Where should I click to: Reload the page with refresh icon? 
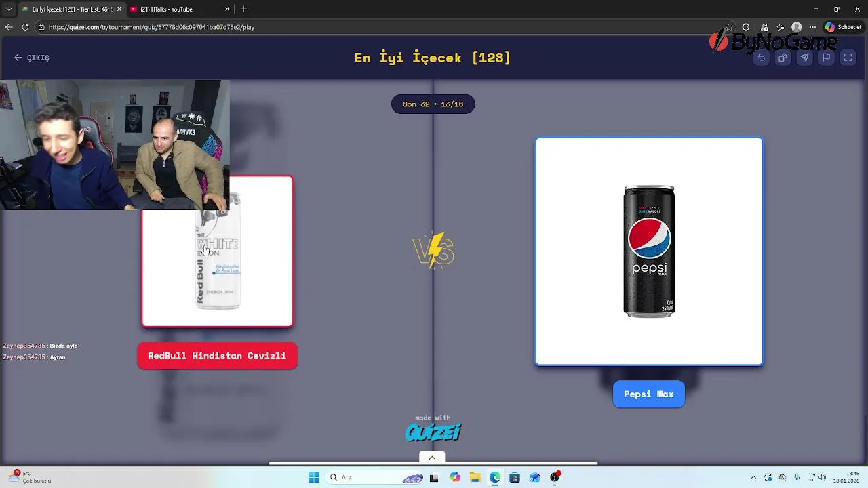click(25, 27)
